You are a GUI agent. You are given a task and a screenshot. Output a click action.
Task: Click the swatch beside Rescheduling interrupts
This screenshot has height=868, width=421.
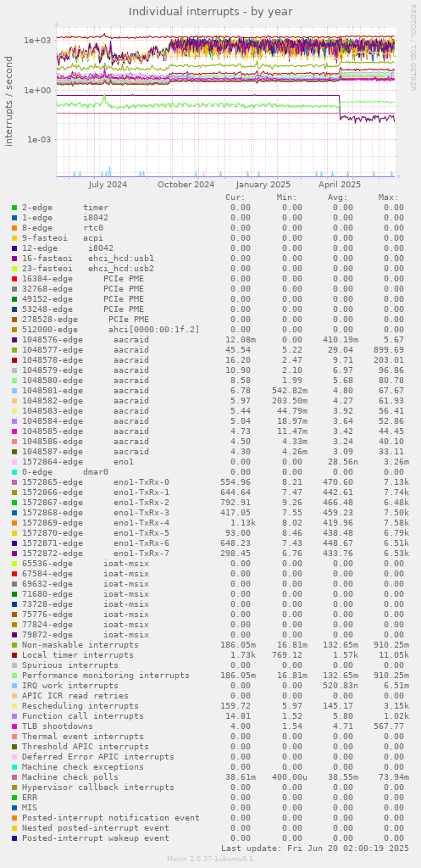pos(14,706)
